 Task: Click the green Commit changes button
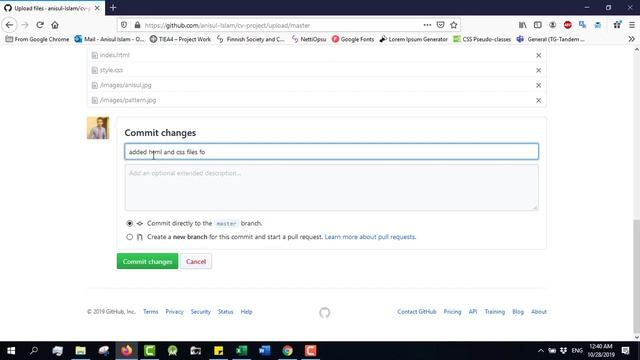[x=147, y=262]
